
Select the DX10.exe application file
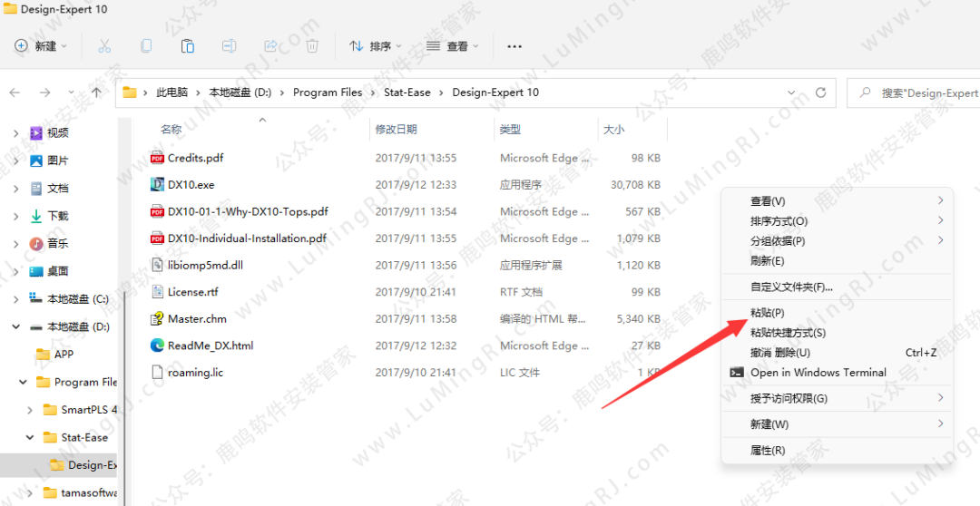click(191, 185)
